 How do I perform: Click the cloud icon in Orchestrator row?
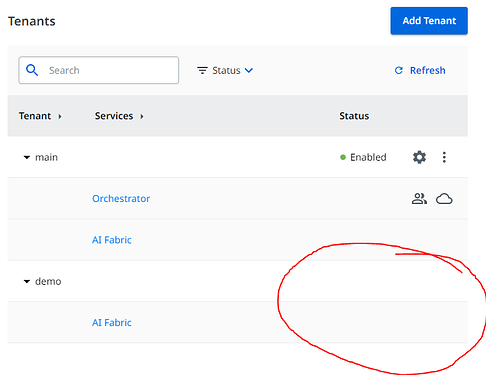(x=444, y=199)
